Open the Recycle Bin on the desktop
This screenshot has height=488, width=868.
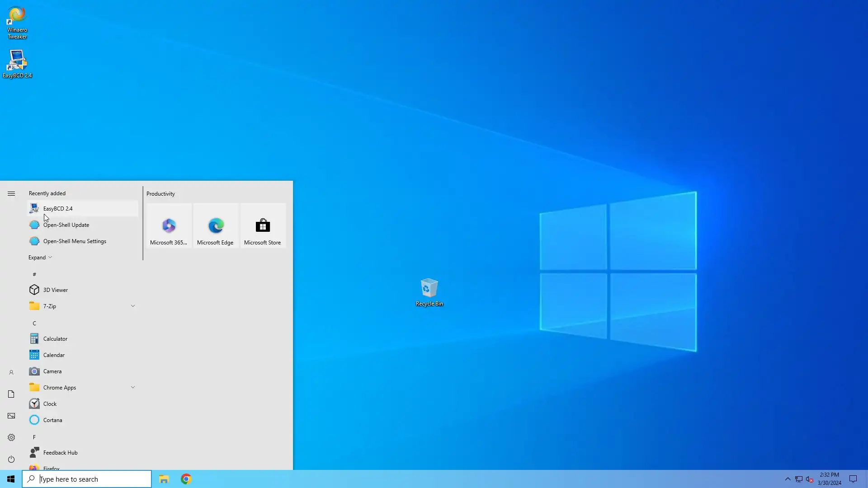[x=429, y=292]
